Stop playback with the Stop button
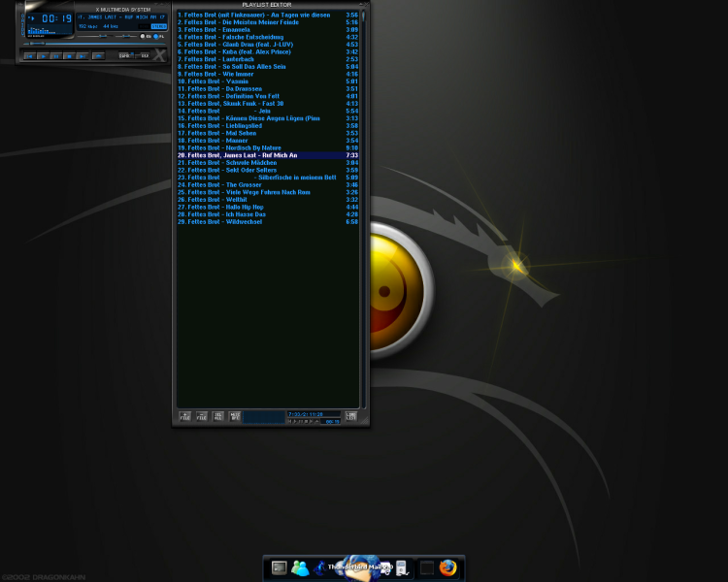The image size is (728, 582). 69,56
